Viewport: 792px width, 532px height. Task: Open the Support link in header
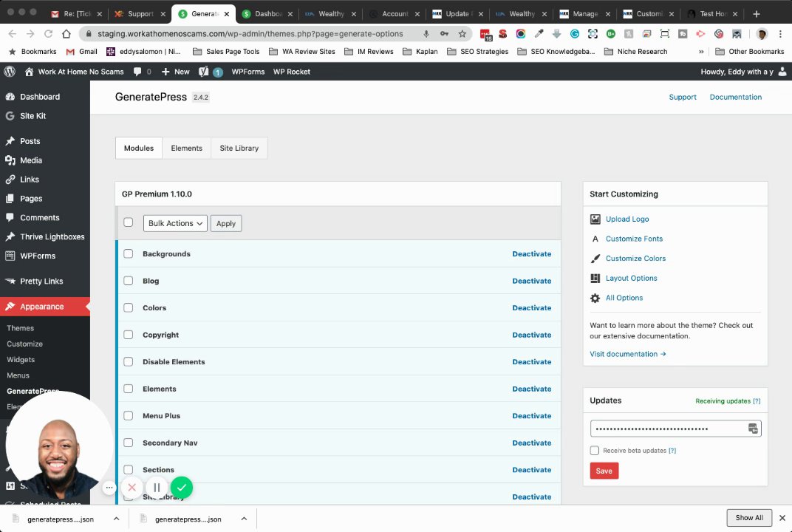point(683,97)
